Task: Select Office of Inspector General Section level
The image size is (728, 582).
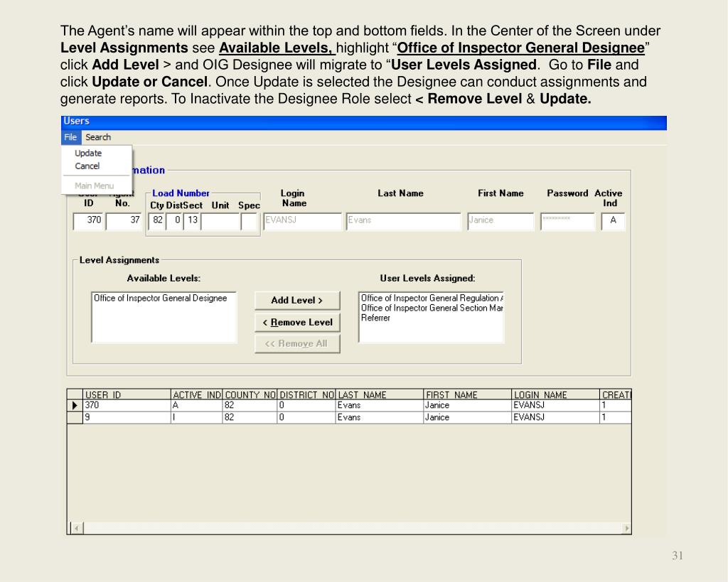Action: [432, 308]
